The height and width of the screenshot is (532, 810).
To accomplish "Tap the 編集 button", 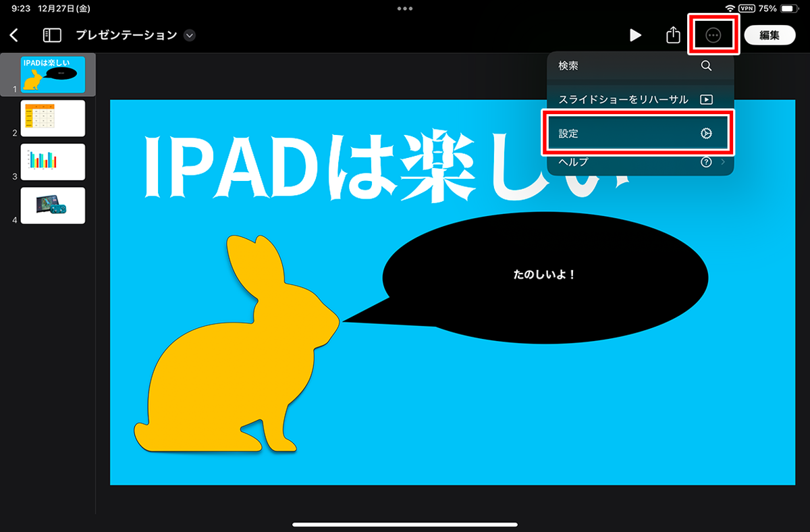I will tap(769, 35).
